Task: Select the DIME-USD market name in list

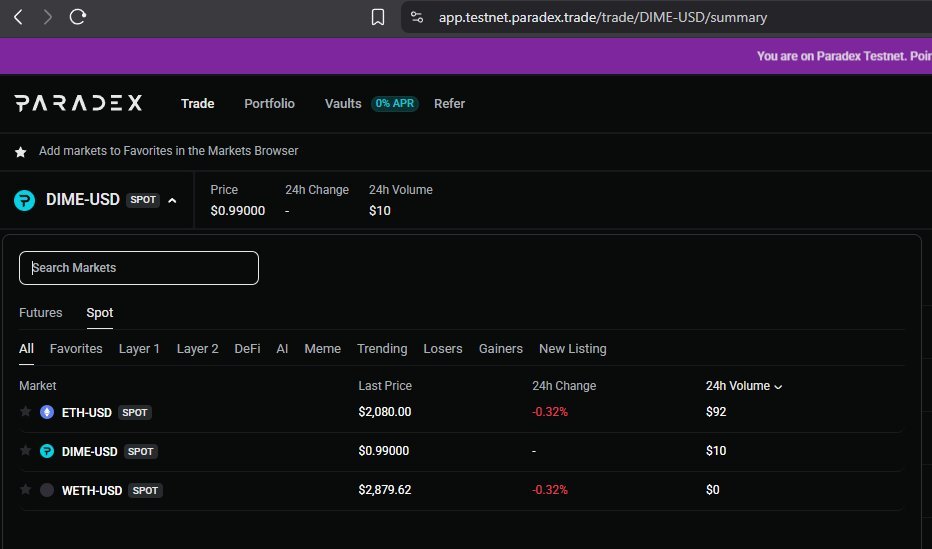Action: pyautogui.click(x=90, y=452)
